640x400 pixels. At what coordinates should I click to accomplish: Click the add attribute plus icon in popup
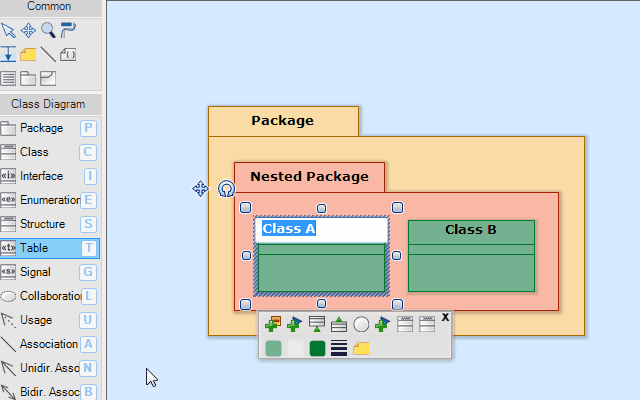[273, 324]
